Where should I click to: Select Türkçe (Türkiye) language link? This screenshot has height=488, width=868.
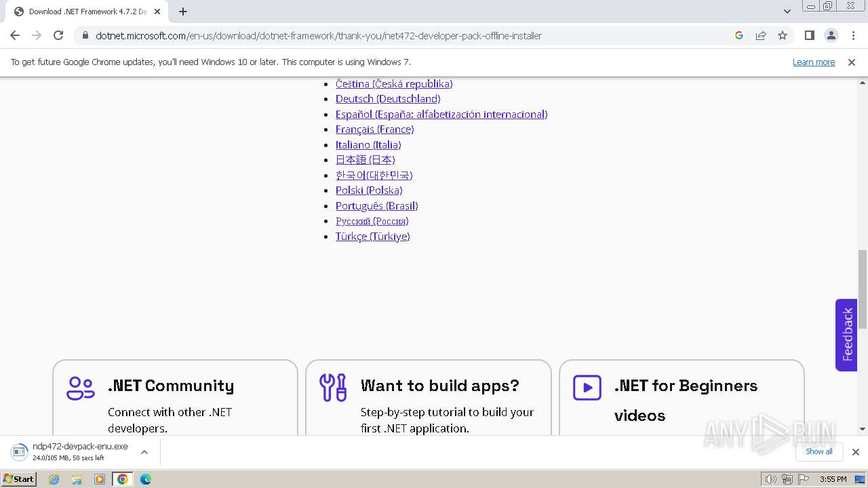(372, 237)
